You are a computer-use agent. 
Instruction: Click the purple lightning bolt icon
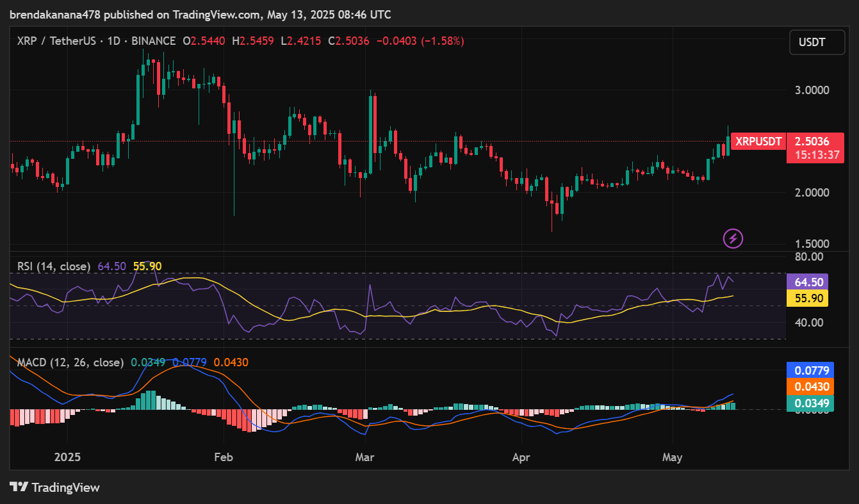click(733, 239)
